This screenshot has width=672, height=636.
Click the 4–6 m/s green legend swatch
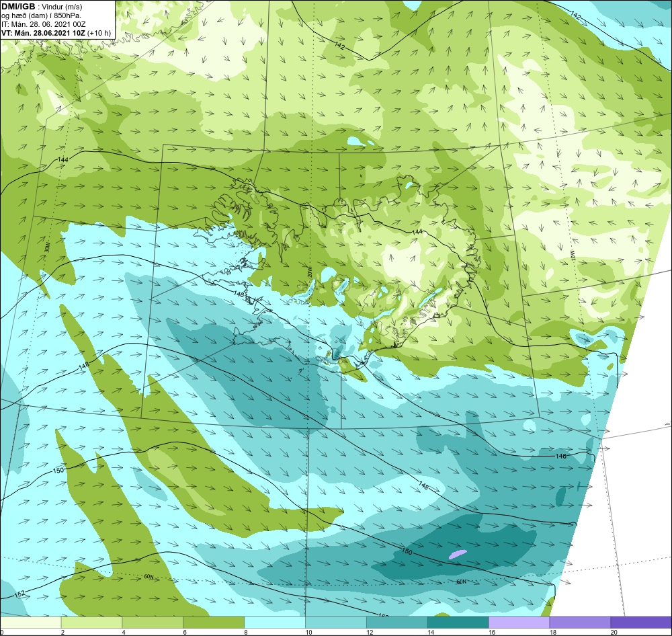[x=153, y=622]
